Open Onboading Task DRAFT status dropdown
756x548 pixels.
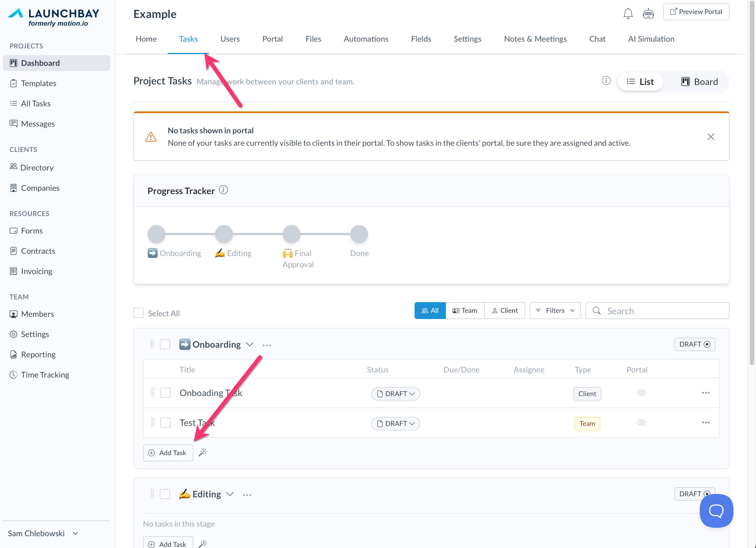[x=395, y=394]
